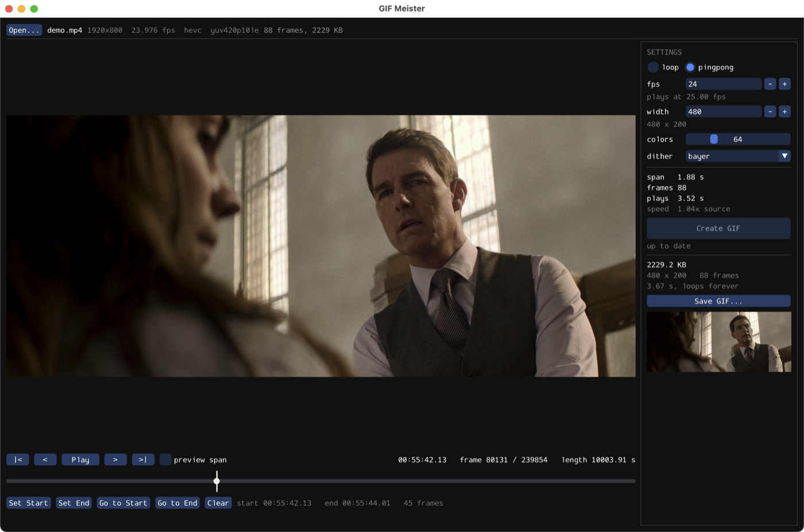The image size is (804, 532).
Task: Click '480 x 200' under width field
Action: [x=666, y=124]
